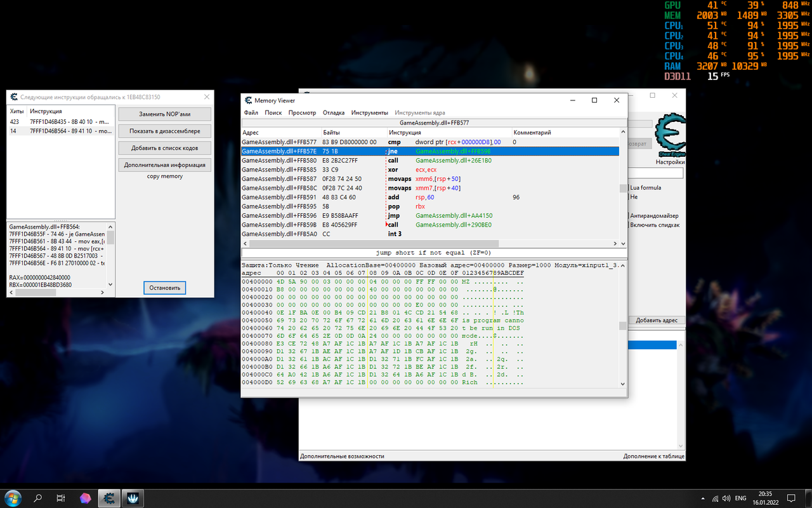Select the movaps xmm7,[rsp+40] row

click(x=430, y=188)
